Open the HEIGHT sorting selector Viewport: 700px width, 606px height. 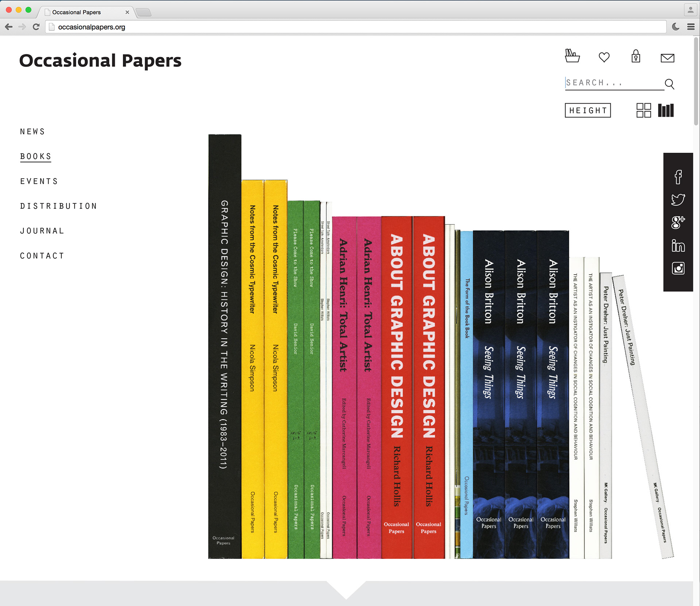pyautogui.click(x=588, y=110)
